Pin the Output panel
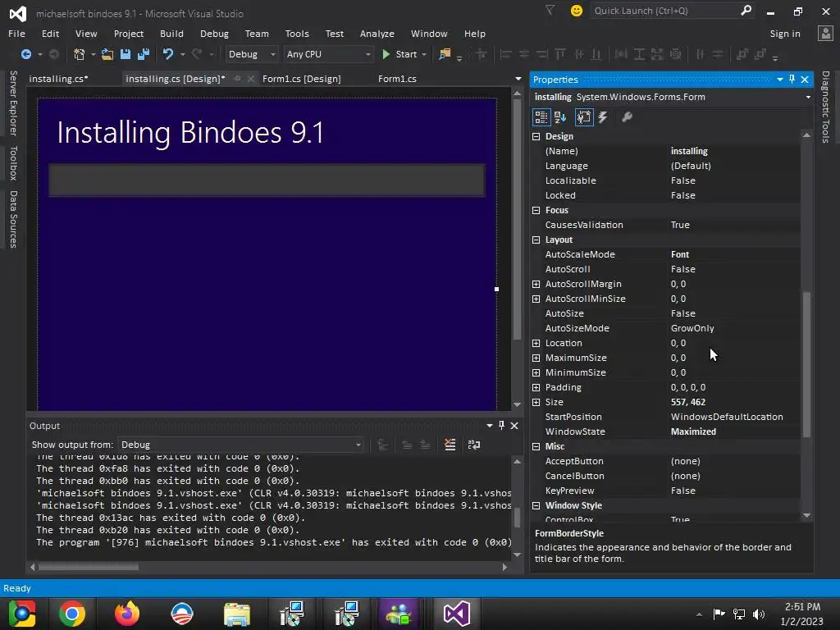The image size is (840, 630). click(501, 426)
